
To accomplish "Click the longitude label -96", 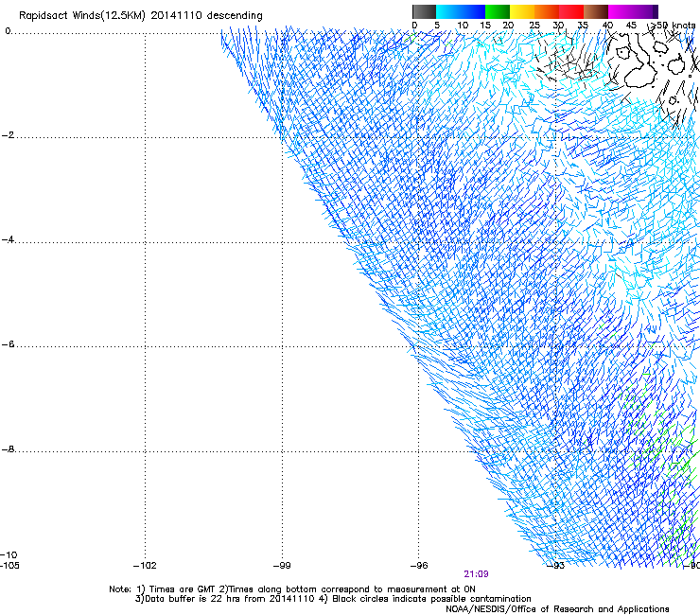I will click(x=419, y=566).
